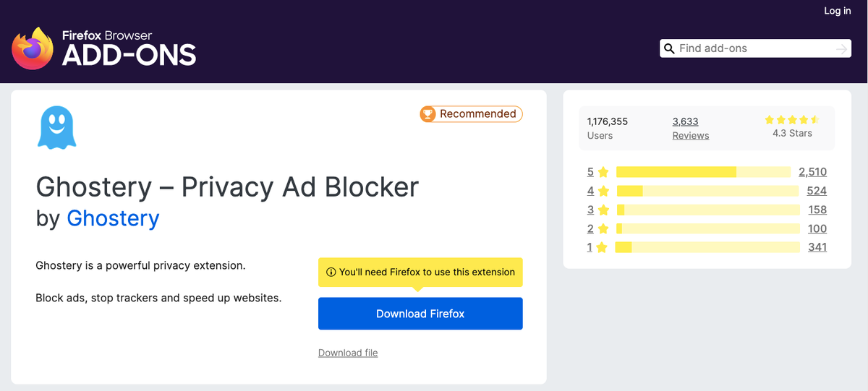Click the Firefox logo icon
The image size is (868, 391).
pyautogui.click(x=33, y=48)
